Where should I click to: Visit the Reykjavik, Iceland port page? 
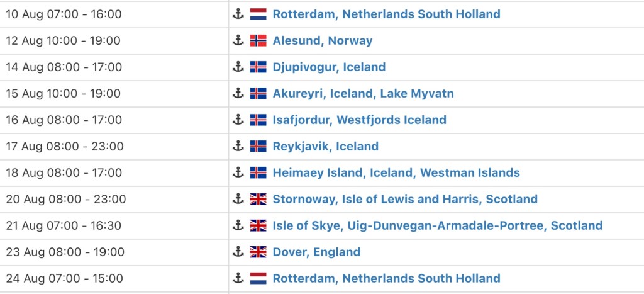[x=325, y=146]
